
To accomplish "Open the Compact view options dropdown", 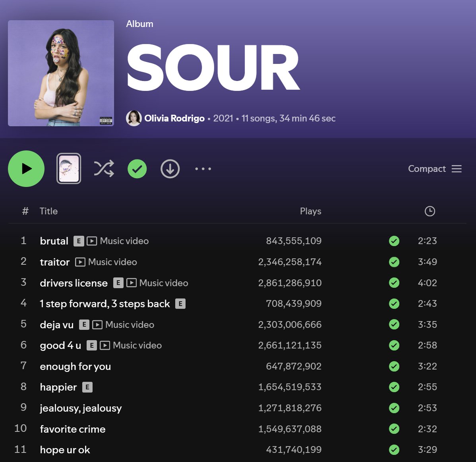I will coord(435,169).
